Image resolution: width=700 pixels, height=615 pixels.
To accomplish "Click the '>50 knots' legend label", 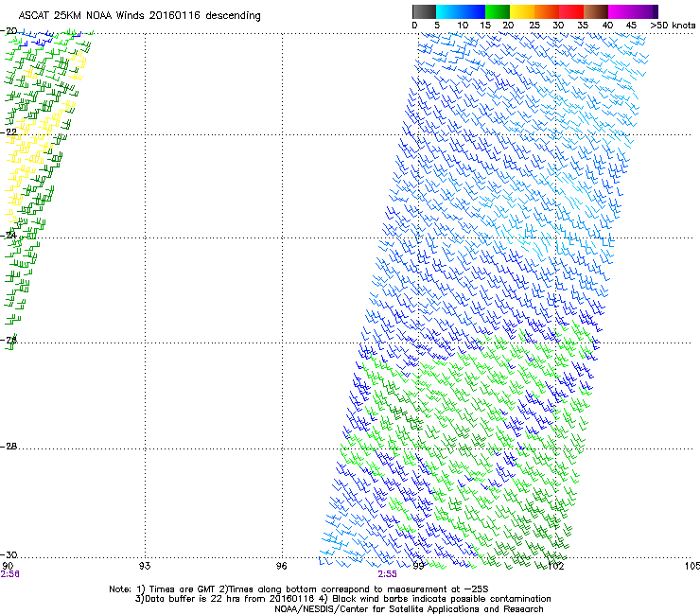I will tap(673, 26).
